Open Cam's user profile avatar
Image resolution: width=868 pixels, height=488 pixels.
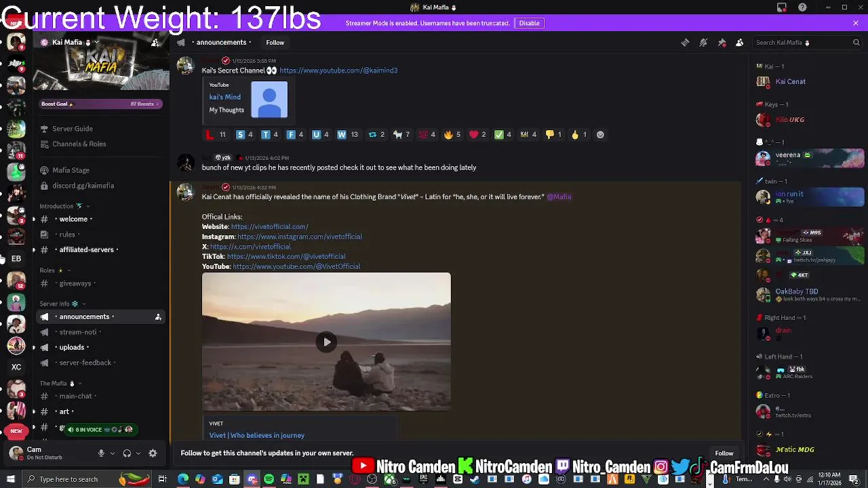[x=16, y=453]
